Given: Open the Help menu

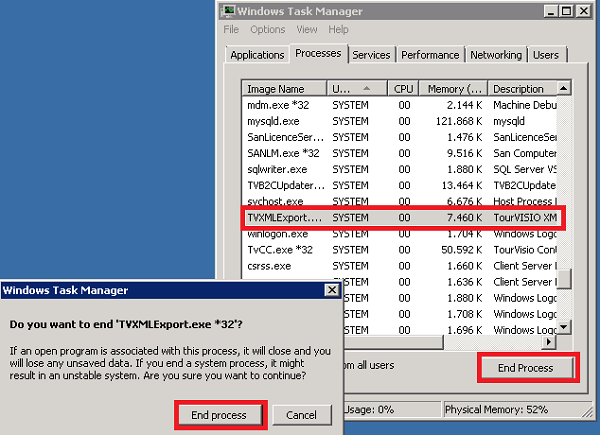Looking at the screenshot, I should (x=337, y=30).
